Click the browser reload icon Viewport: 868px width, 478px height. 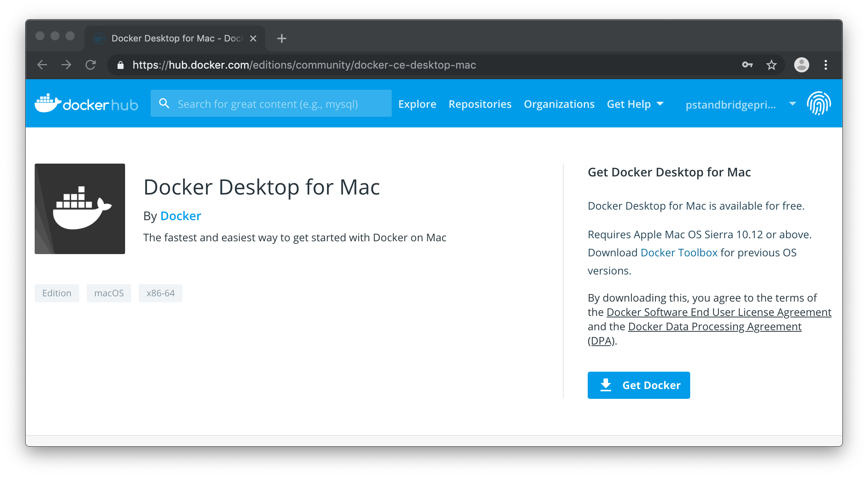point(91,65)
